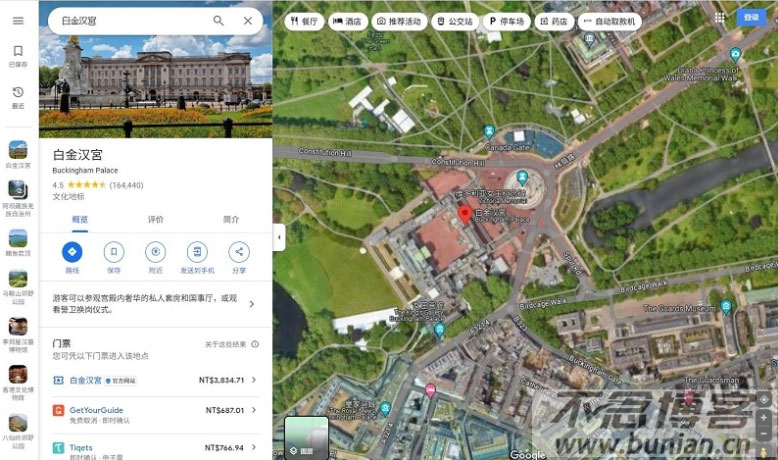Expand the NT$766.94 ticket chevron
The image size is (778, 460).
[x=254, y=447]
